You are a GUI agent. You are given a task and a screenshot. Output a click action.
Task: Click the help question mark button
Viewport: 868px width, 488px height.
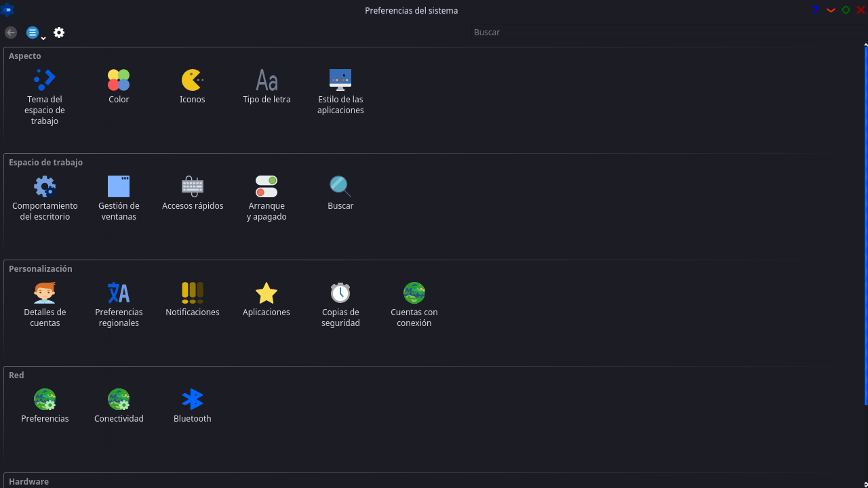coord(815,10)
